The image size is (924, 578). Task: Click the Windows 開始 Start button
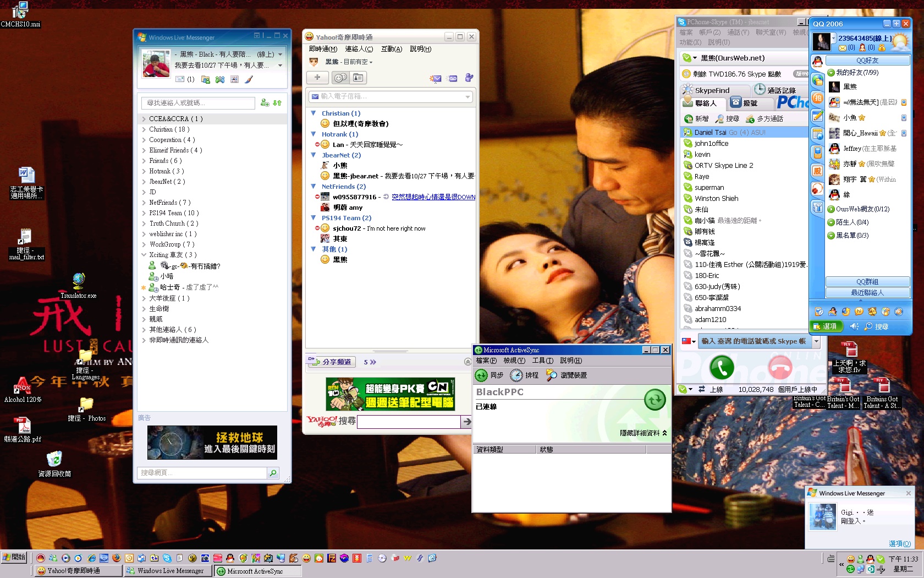(14, 557)
